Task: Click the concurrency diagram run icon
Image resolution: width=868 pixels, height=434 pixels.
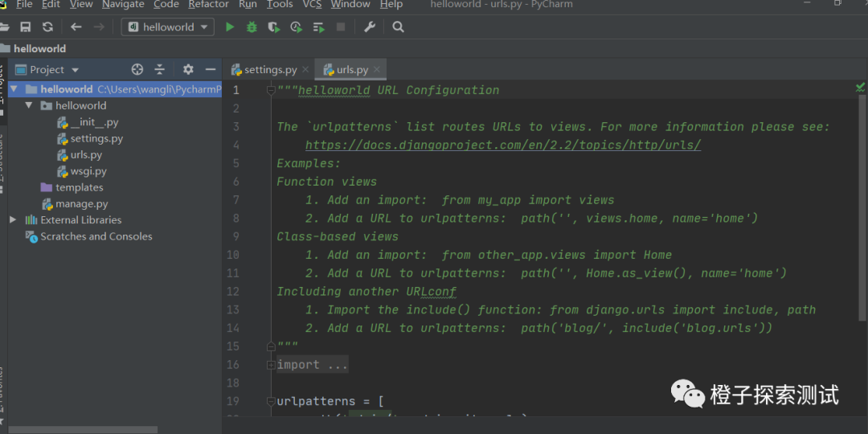Action: click(x=319, y=27)
